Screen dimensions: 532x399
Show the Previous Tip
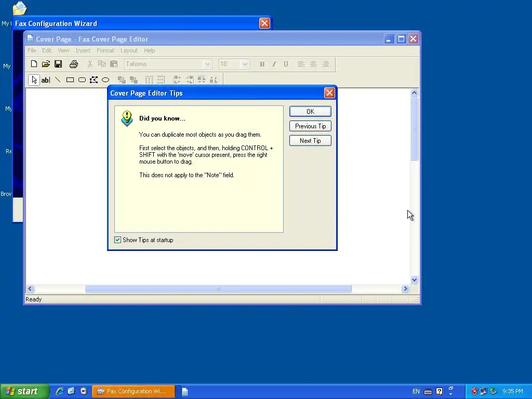point(310,126)
